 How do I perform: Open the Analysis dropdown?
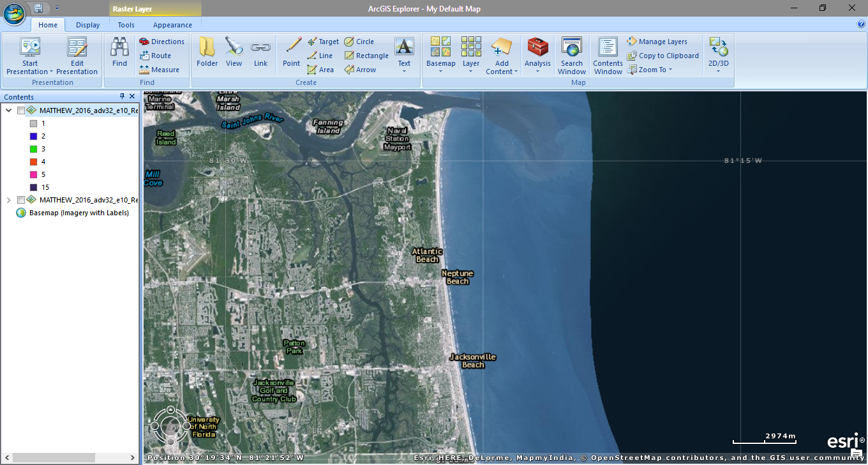(537, 70)
